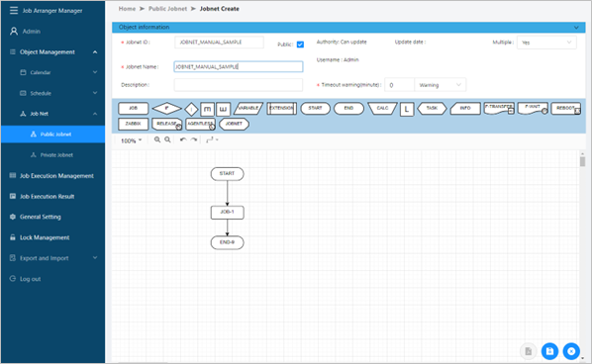The width and height of the screenshot is (592, 364).
Task: Select the ZABBIX shape
Action: click(134, 124)
